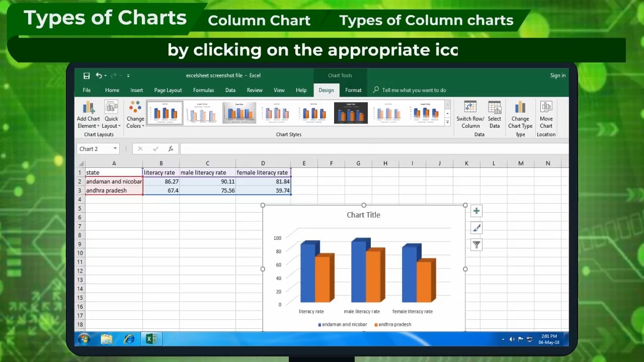This screenshot has width=644, height=362.
Task: Select the cell with value 90.11
Action: pyautogui.click(x=207, y=182)
